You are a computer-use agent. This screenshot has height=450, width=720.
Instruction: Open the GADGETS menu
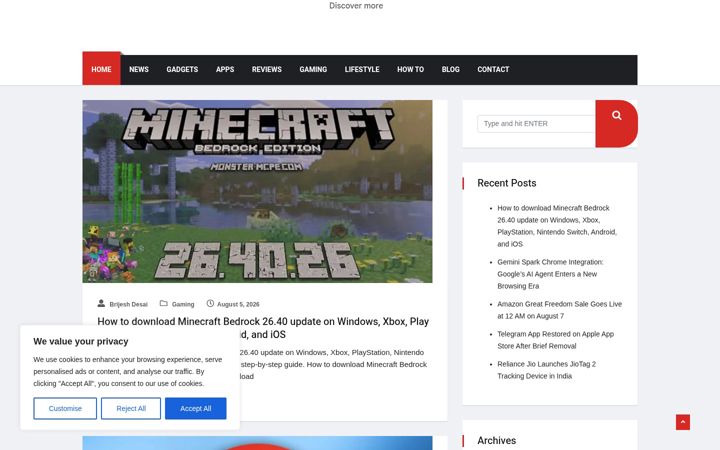tap(182, 69)
